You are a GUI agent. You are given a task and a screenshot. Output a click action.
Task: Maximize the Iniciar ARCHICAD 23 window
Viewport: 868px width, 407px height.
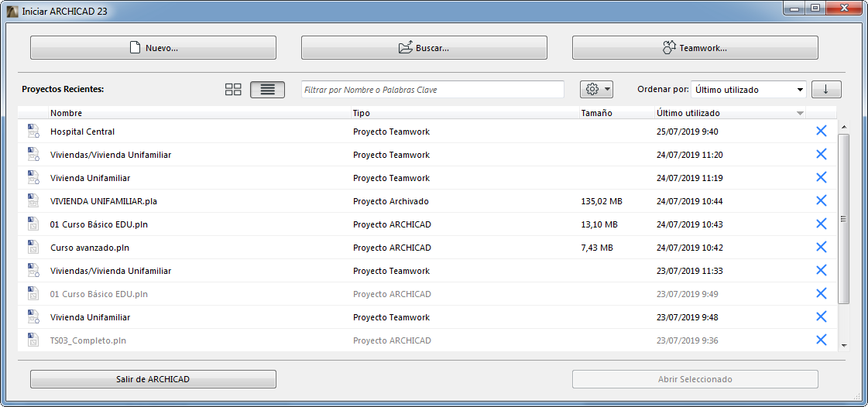(815, 7)
